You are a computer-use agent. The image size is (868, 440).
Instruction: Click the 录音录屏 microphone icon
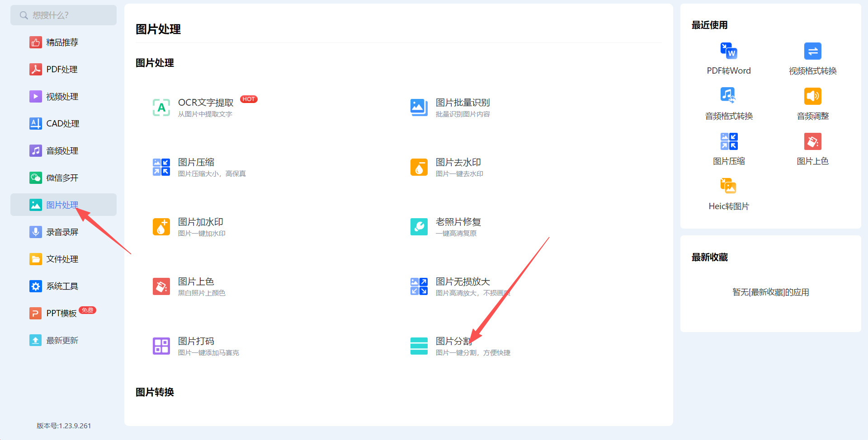[x=36, y=232]
